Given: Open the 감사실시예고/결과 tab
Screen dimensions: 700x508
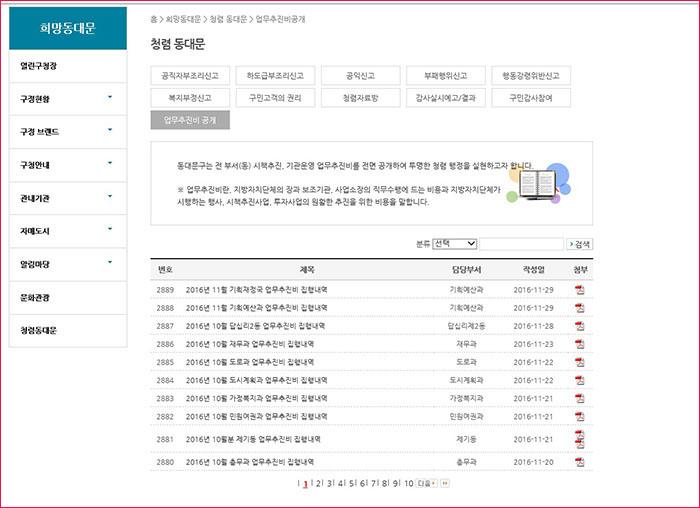Looking at the screenshot, I should [x=446, y=98].
